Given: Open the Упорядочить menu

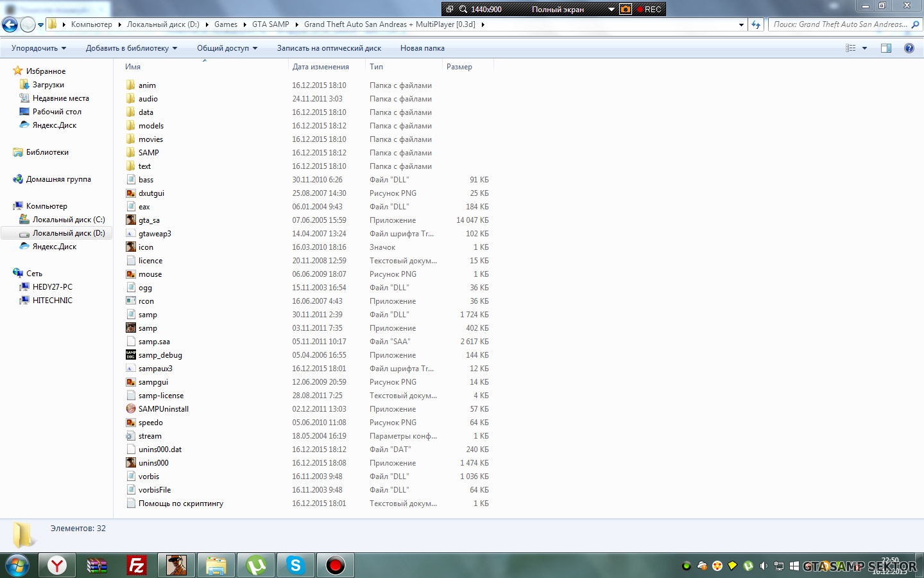Looking at the screenshot, I should pos(38,48).
